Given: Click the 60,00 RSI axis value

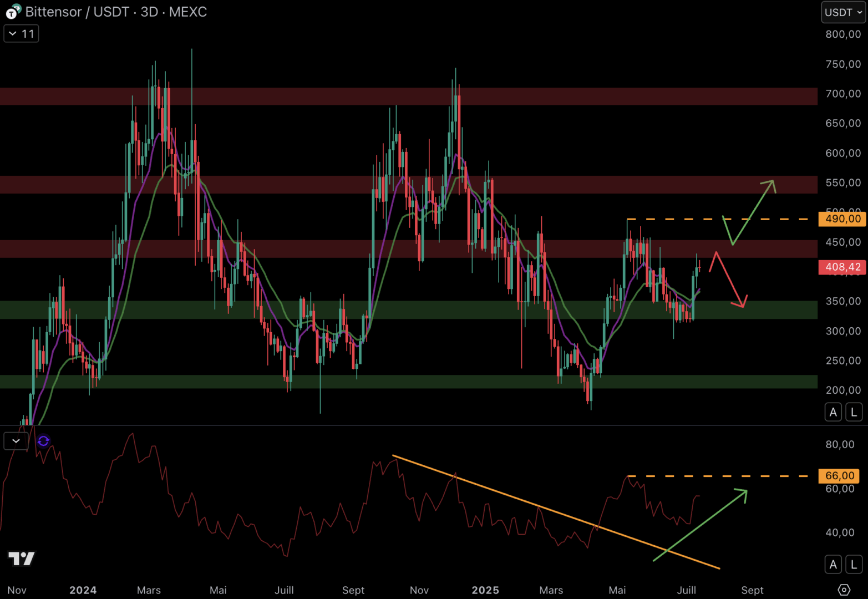Looking at the screenshot, I should [840, 489].
